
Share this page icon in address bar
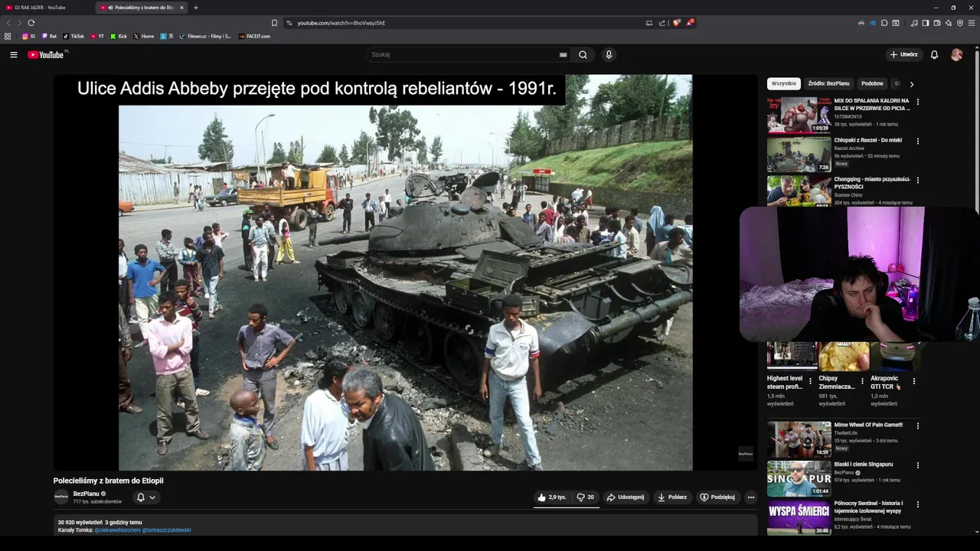click(x=662, y=23)
